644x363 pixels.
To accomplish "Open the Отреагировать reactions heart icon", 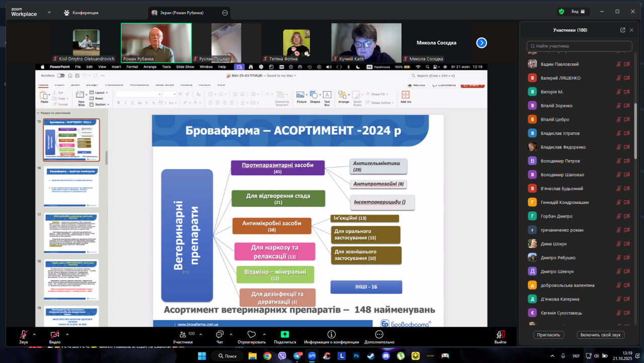I will pyautogui.click(x=252, y=334).
